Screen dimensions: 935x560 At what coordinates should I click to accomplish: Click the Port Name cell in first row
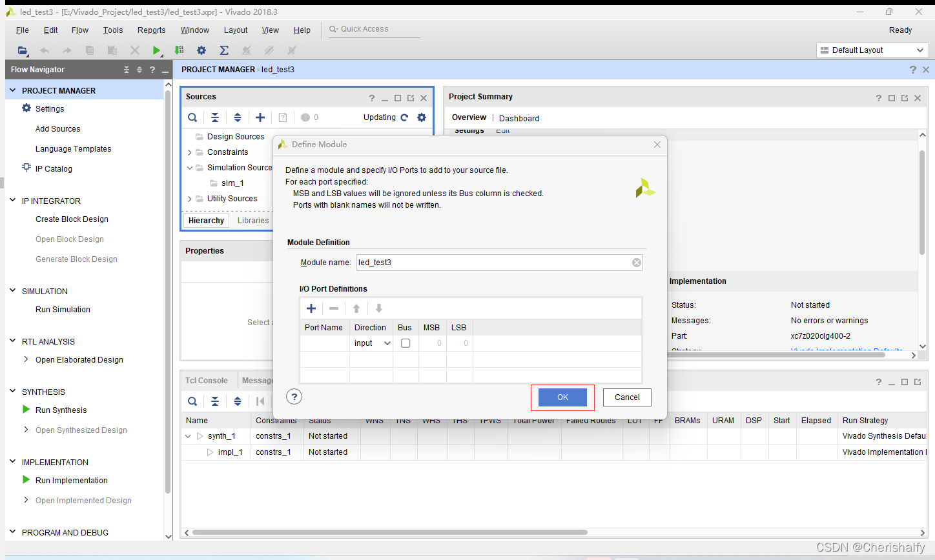[325, 343]
